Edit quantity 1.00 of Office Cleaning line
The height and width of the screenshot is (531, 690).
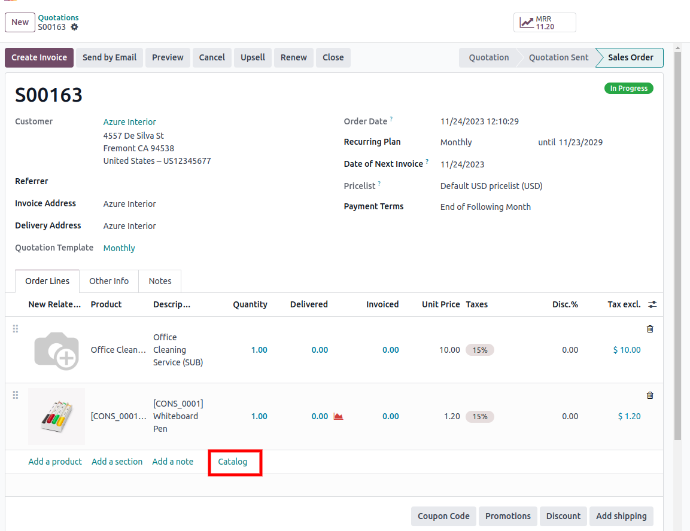[259, 350]
